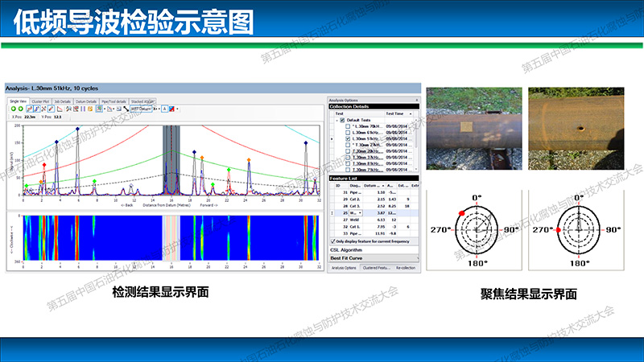644x362 pixels.
Task: Open the Job Details tab
Action: pos(63,101)
